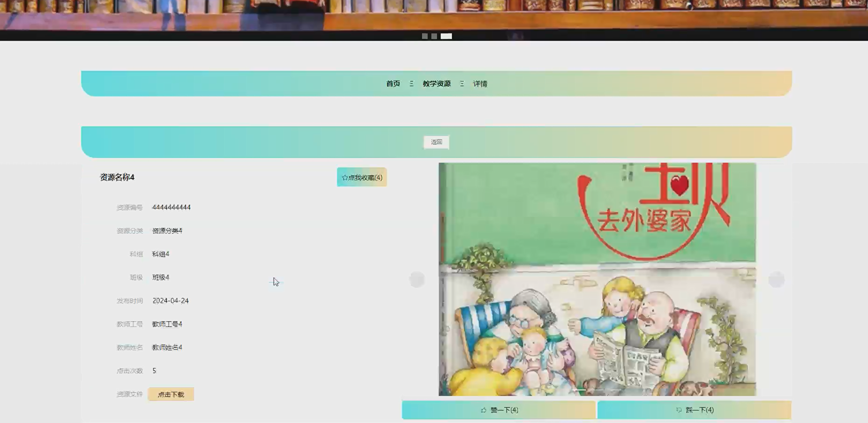Click the publish date 2024-04-24
The image size is (868, 423).
(170, 301)
